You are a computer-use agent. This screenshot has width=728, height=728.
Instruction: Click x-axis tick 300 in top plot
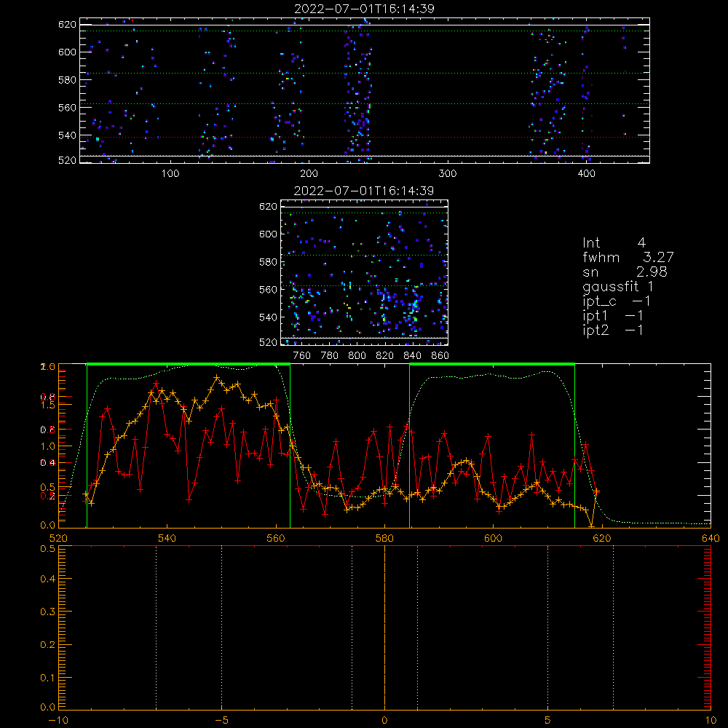click(x=448, y=174)
